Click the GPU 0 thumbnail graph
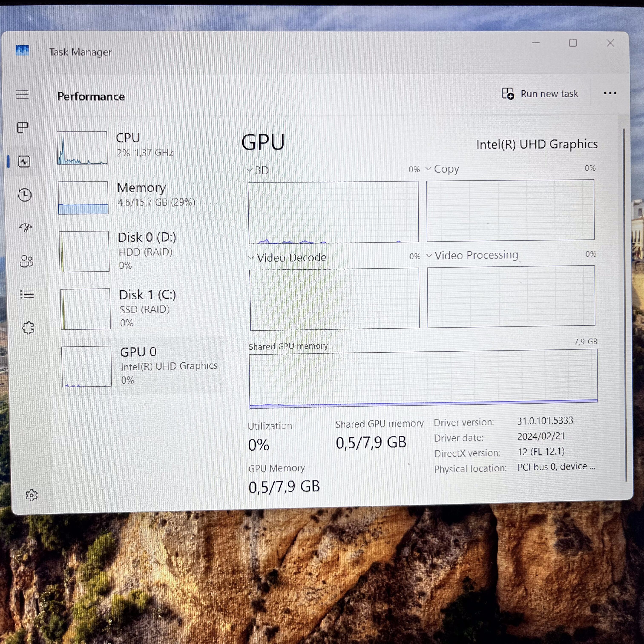644x644 pixels. tap(87, 366)
